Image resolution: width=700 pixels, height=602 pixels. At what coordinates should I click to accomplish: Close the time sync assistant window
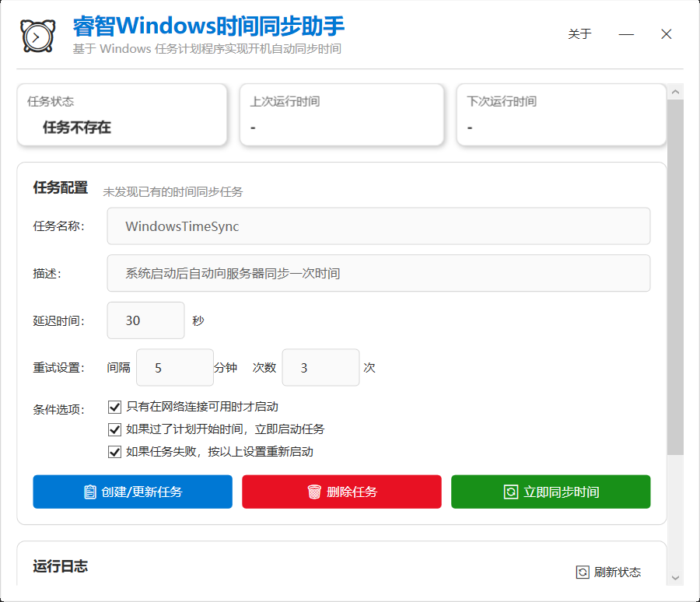click(x=666, y=34)
